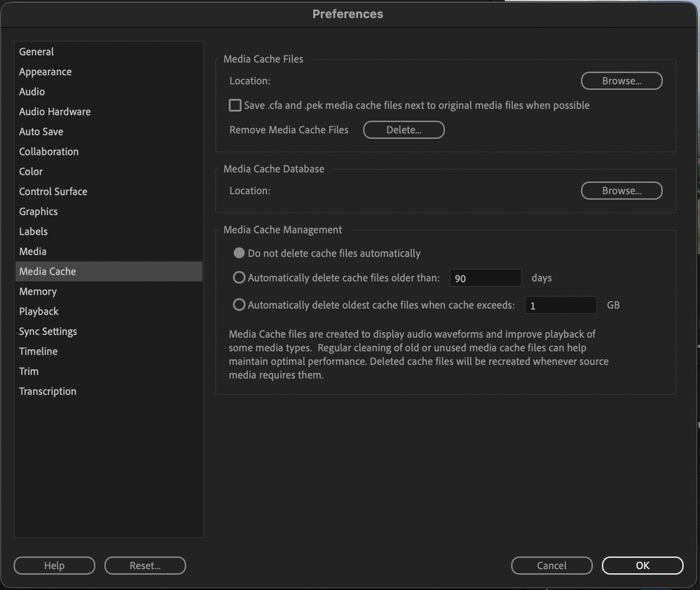Browse for Media Cache Database location
Viewport: 700px width, 590px height.
(x=621, y=191)
